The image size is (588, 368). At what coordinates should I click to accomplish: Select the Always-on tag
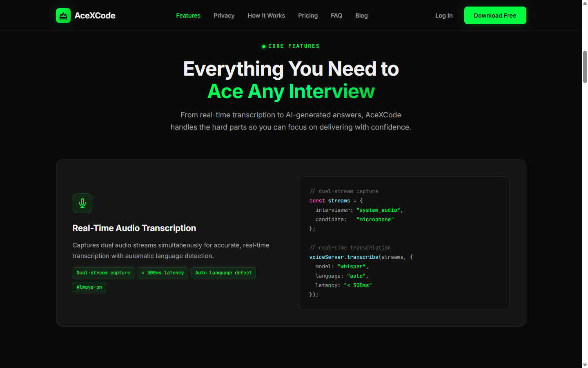pyautogui.click(x=89, y=287)
